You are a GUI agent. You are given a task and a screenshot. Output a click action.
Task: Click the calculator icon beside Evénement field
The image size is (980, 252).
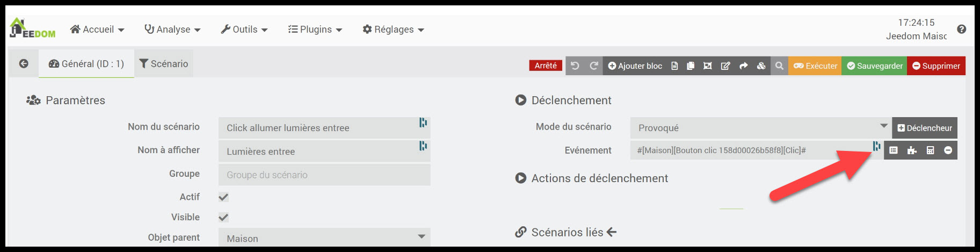(x=931, y=150)
